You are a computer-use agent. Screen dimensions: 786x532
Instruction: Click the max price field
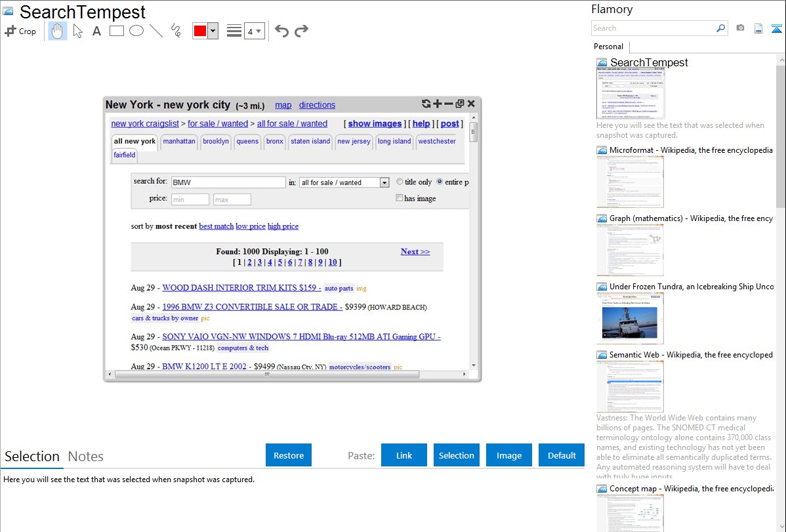(232, 199)
